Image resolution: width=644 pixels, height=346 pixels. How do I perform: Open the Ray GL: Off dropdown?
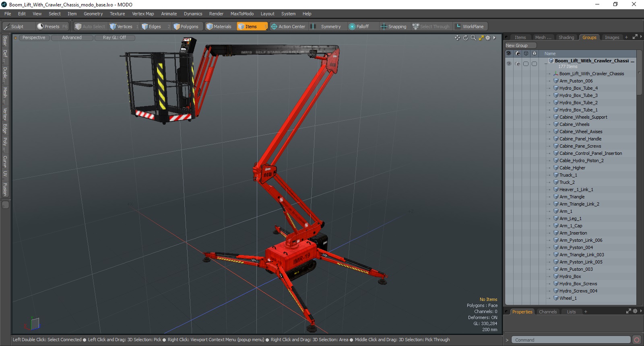(x=114, y=38)
